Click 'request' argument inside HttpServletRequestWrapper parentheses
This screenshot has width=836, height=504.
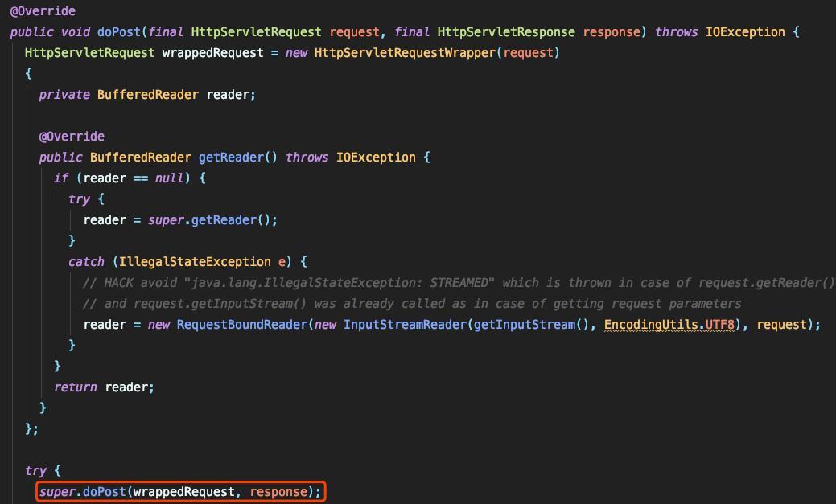click(x=529, y=53)
